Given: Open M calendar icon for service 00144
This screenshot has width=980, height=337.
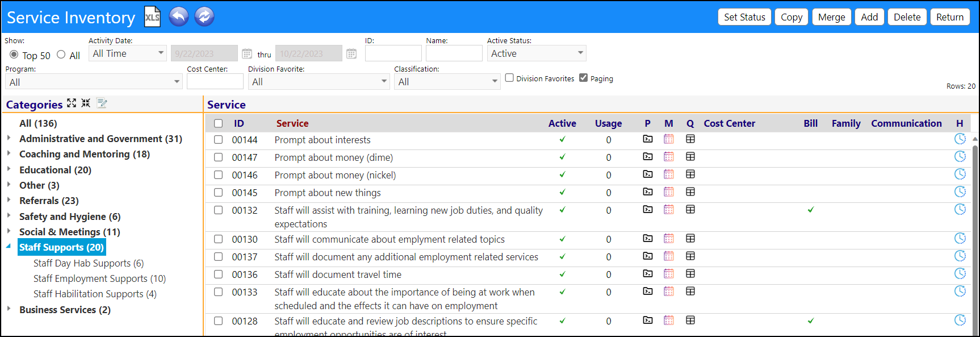Looking at the screenshot, I should 669,139.
